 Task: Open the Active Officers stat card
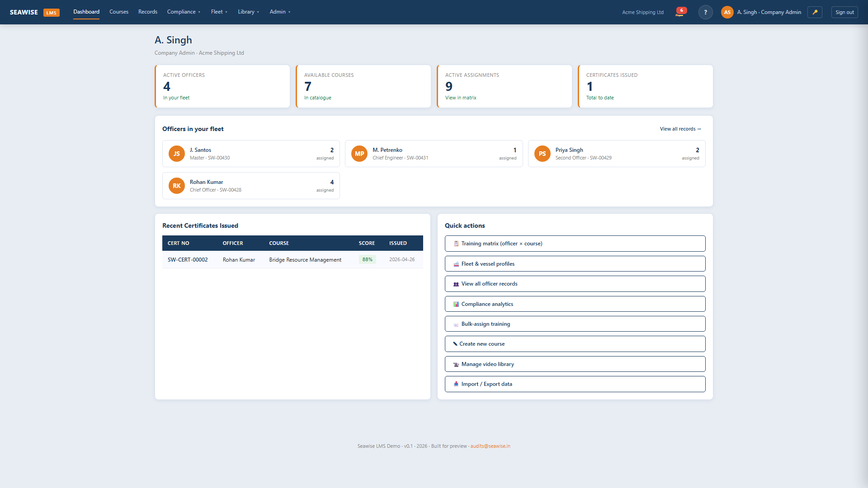[222, 86]
